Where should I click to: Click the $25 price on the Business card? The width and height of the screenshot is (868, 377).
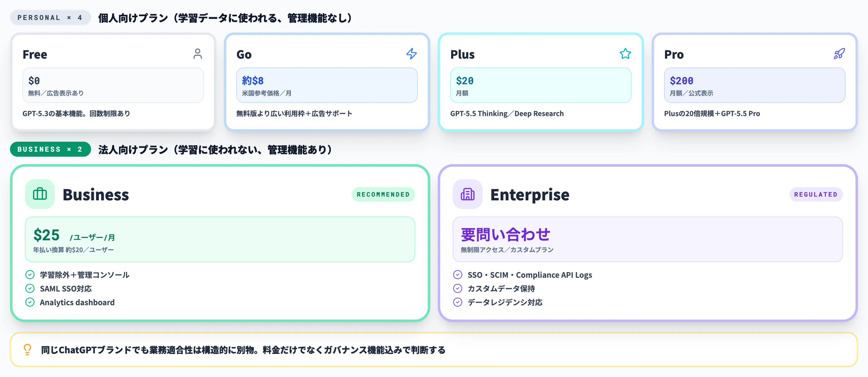click(x=46, y=235)
